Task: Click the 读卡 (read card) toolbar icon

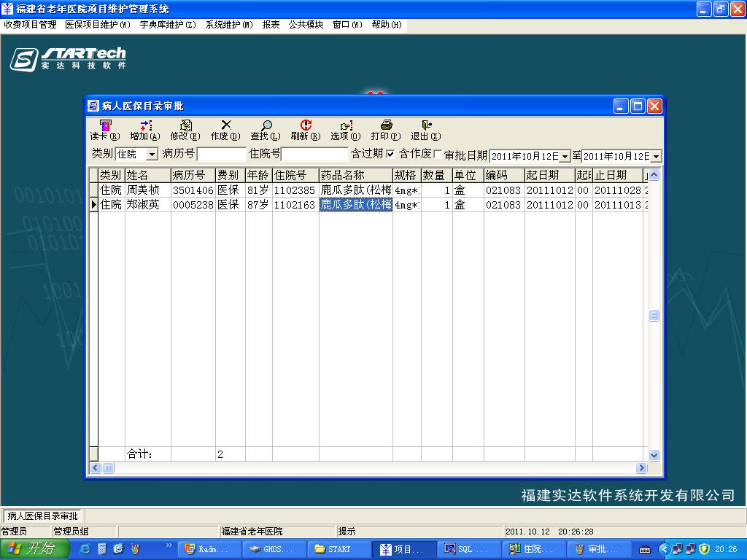Action: tap(105, 125)
